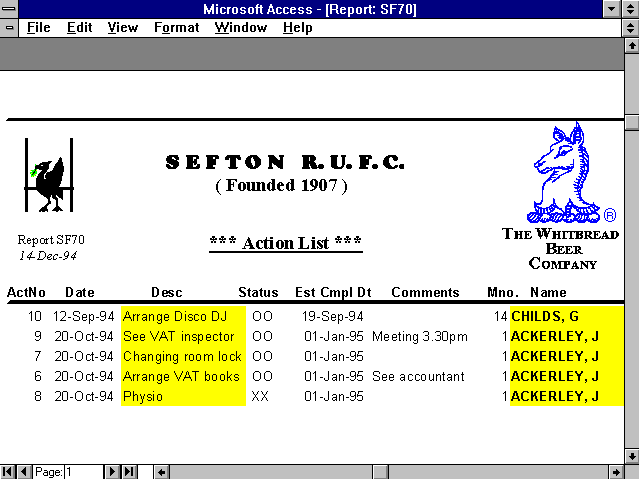Open the Help menu

(297, 27)
